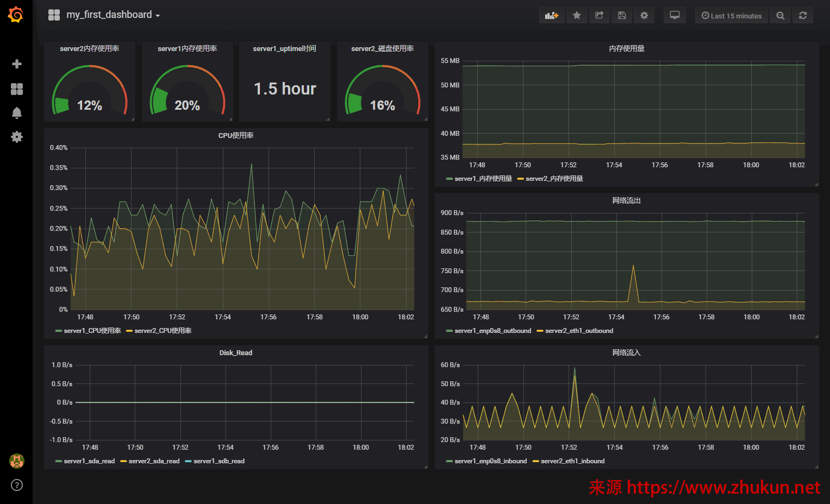Click server1_sdb_read cyan color swatch

[188, 461]
